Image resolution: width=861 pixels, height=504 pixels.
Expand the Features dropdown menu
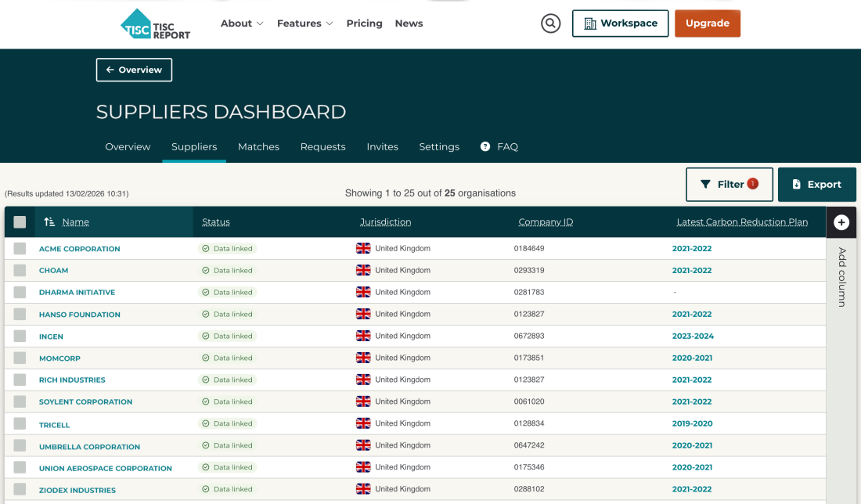(304, 23)
